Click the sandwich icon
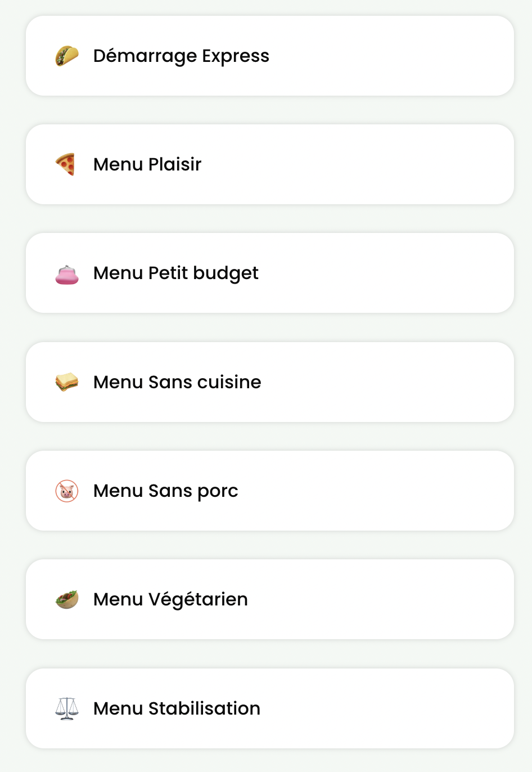 67,382
